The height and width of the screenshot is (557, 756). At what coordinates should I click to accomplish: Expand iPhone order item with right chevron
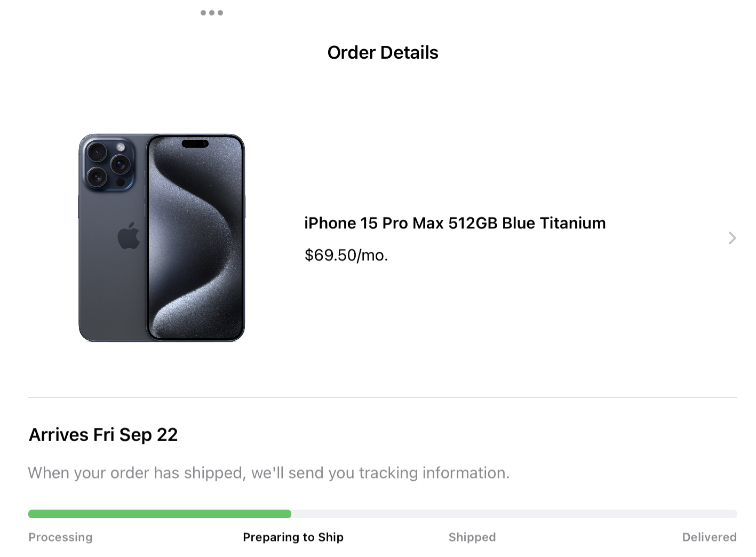(732, 238)
